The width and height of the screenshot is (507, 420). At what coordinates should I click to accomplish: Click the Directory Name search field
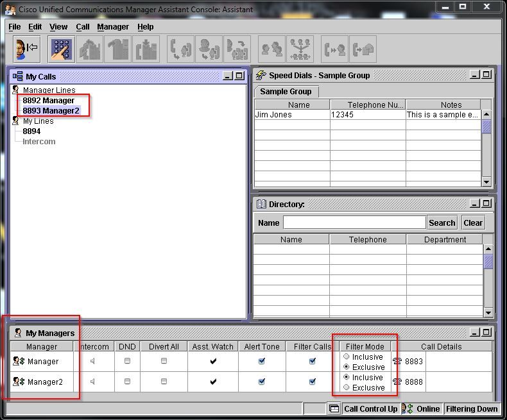[x=354, y=223]
